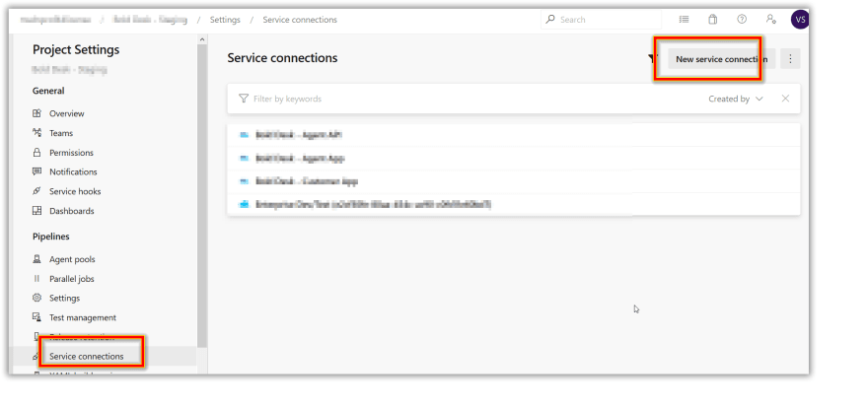Screen dimensions: 868x408
Task: Open Overview in Project Settings
Action: (67, 113)
